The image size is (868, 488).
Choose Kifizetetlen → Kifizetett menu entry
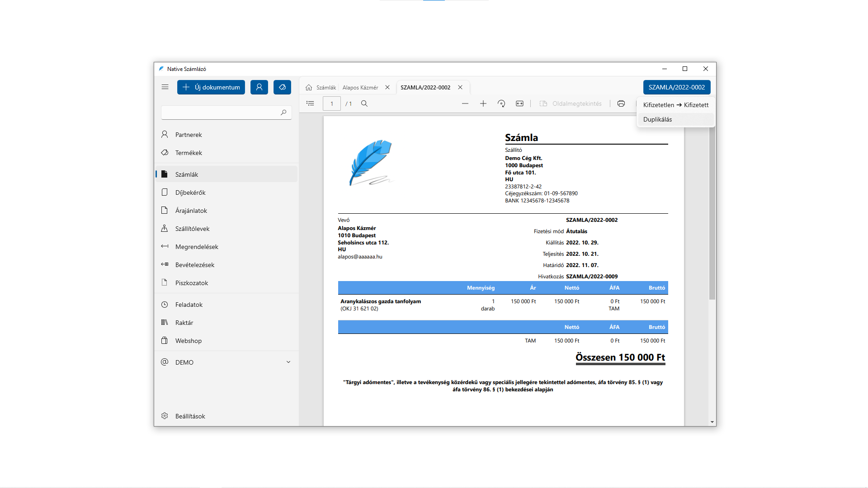coord(675,105)
